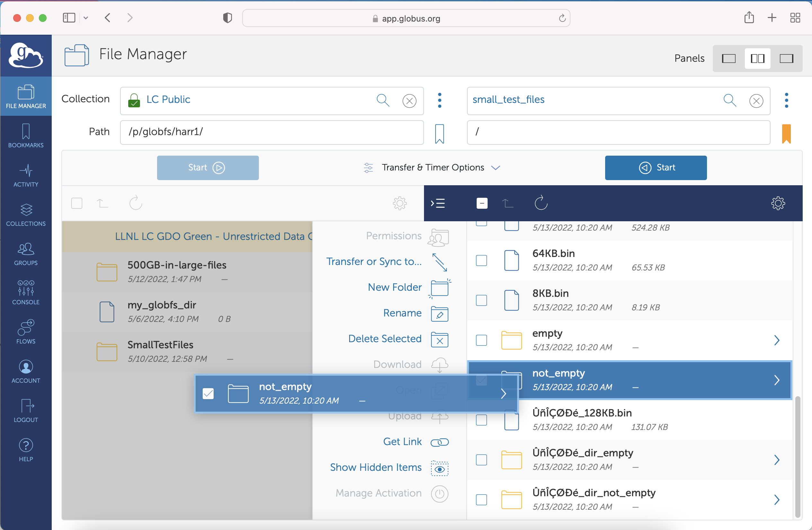This screenshot has width=812, height=530.
Task: Check the empty folder checkbox
Action: [x=481, y=340]
